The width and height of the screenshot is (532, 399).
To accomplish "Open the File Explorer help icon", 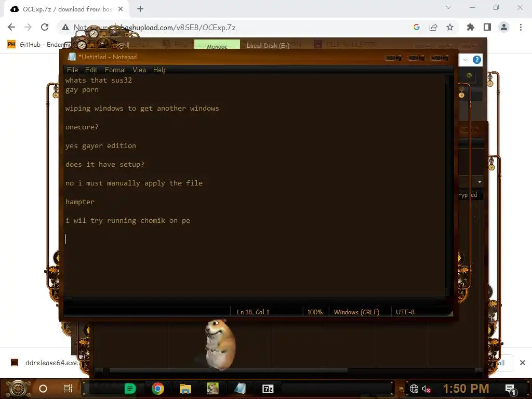I will click(x=477, y=60).
